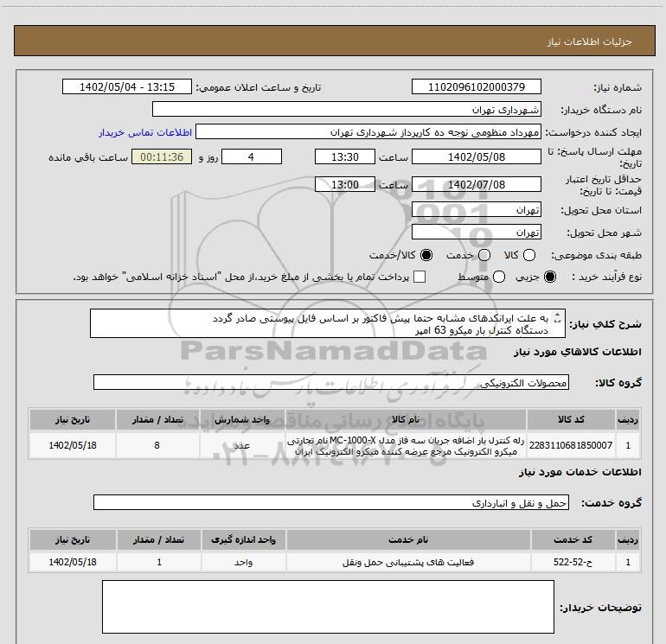The width and height of the screenshot is (666, 644).
Task: Click the واحد شمارش column header
Action: coord(242,419)
